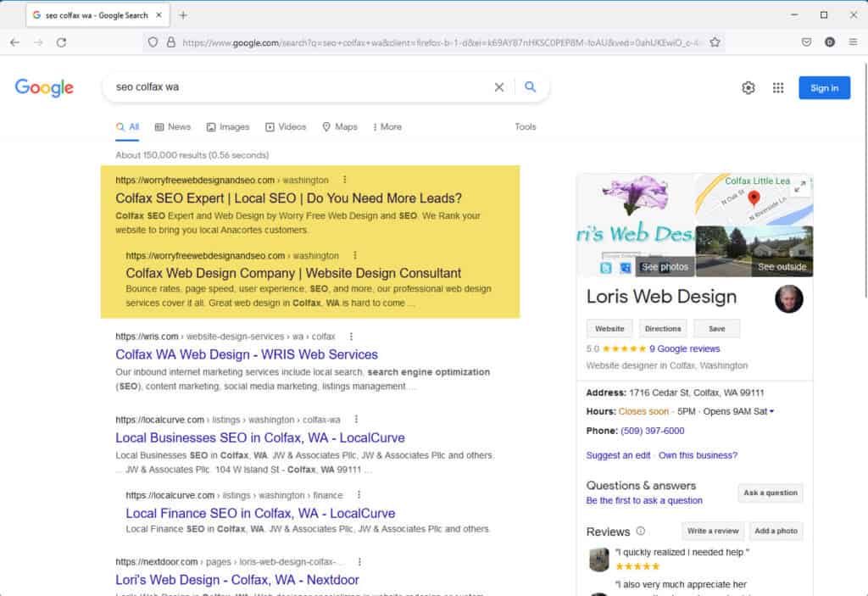Screen dimensions: 868x596
Task: Open 'Colfax SEO Expert | Local SEO' result
Action: [x=288, y=198]
